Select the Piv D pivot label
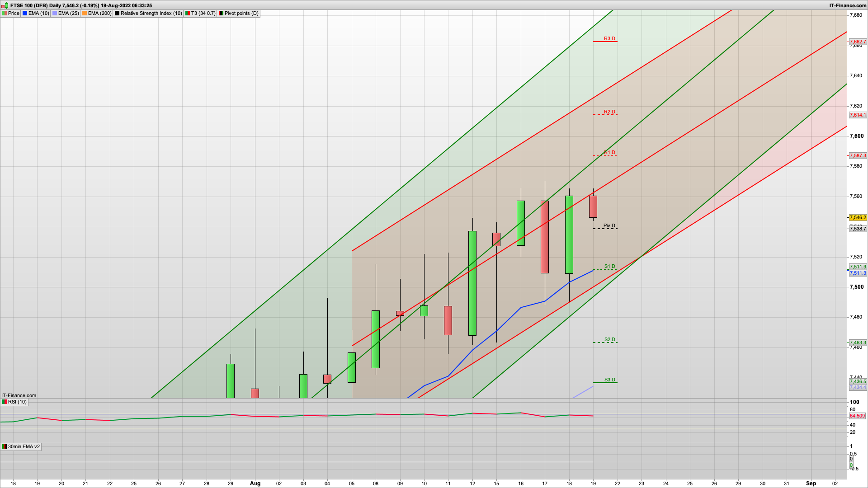Image resolution: width=868 pixels, height=488 pixels. tap(609, 225)
